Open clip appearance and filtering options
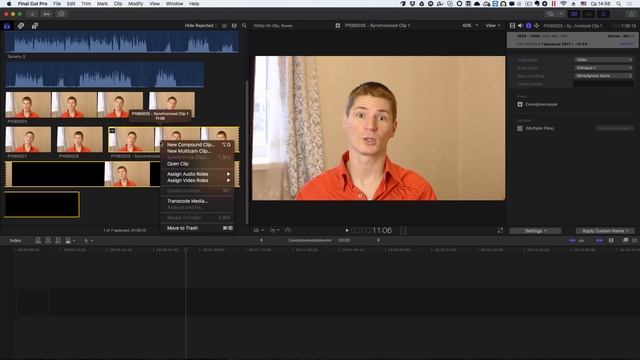640x360 pixels. click(234, 26)
